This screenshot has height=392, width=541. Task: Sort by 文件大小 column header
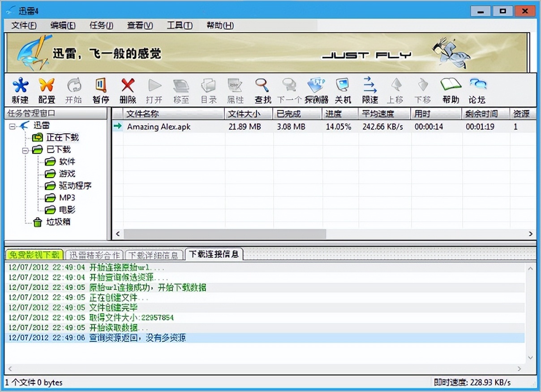(x=249, y=114)
